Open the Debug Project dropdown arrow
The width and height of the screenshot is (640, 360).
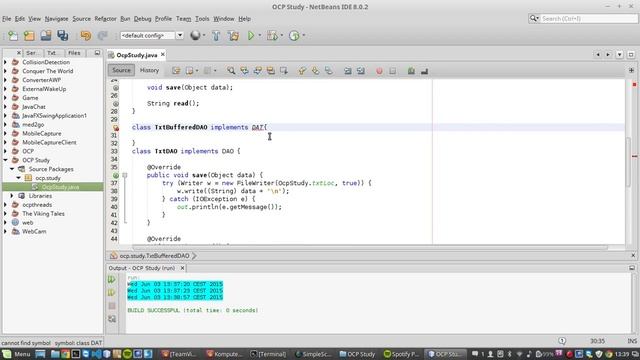click(x=282, y=36)
